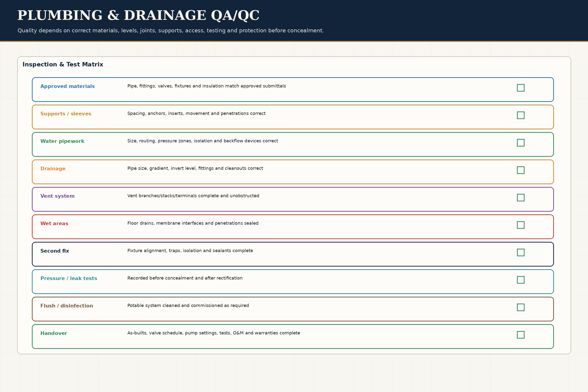Select the 'Supports / sleeves' label
The image size is (588, 392).
pyautogui.click(x=66, y=114)
